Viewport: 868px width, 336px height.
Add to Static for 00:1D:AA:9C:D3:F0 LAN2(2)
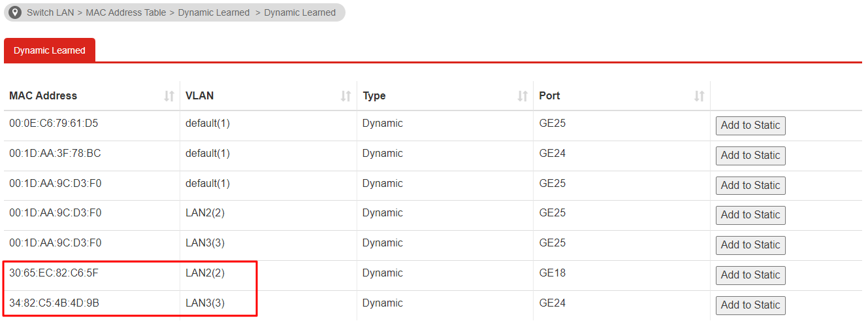pos(750,215)
